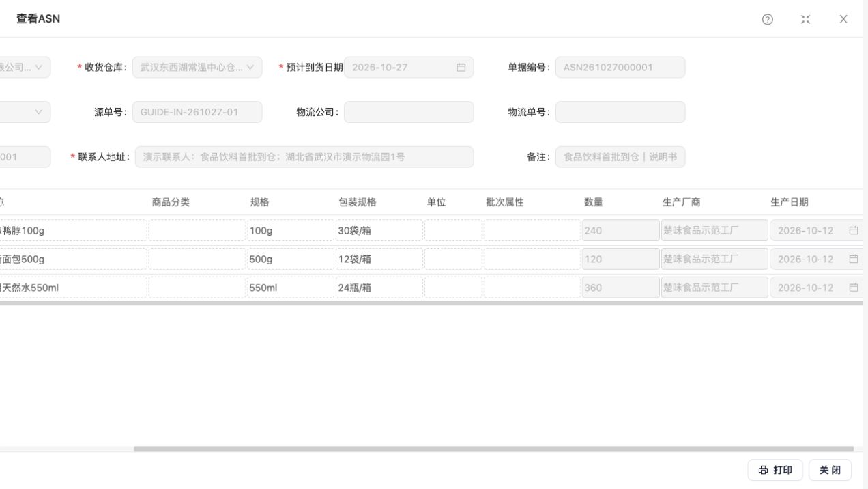Viewport: 868px width, 489px height.
Task: Click the bottom horizontal scrollbar
Action: (493, 449)
